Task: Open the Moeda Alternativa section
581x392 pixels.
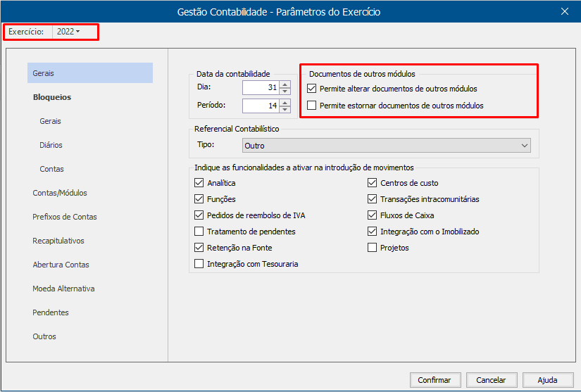Action: point(63,289)
